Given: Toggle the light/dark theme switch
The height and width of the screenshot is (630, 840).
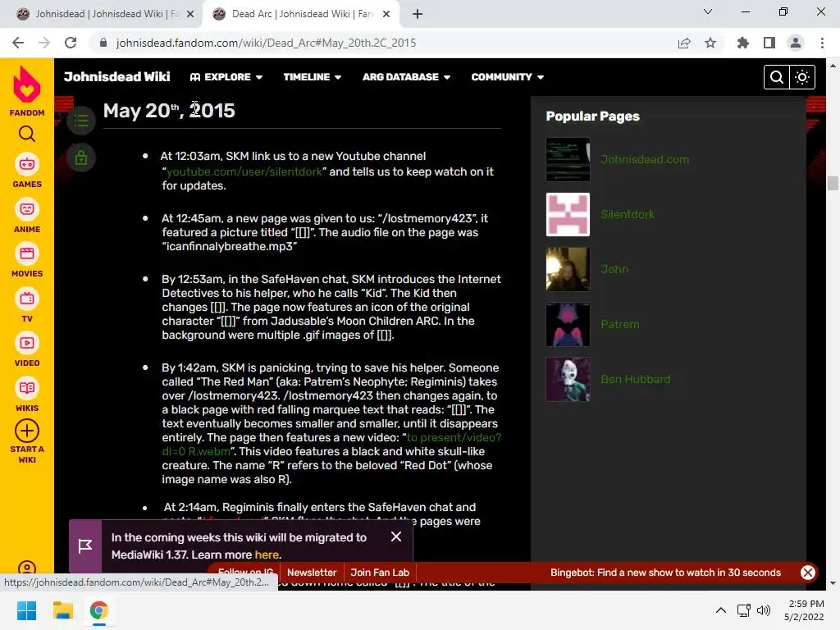Looking at the screenshot, I should point(802,77).
